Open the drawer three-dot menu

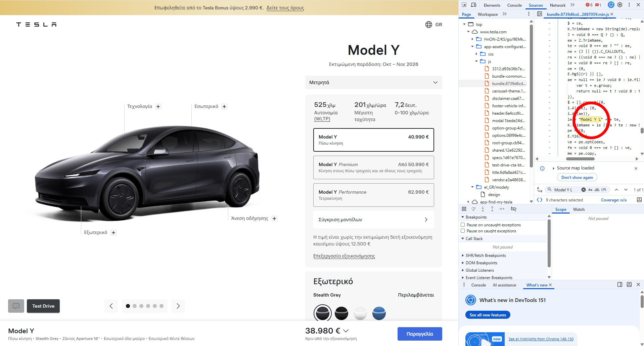[x=464, y=285]
